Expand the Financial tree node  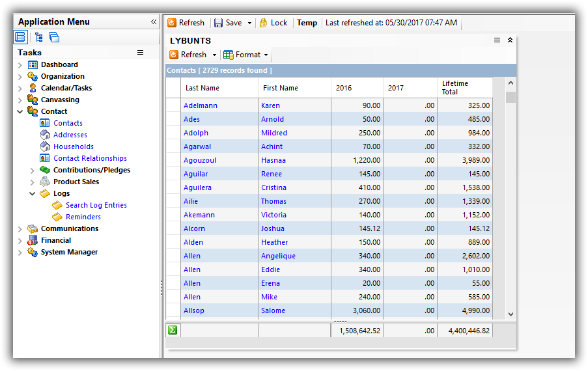click(20, 241)
